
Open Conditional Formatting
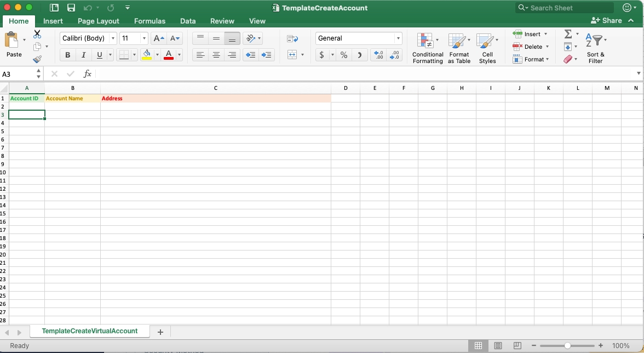pos(428,48)
